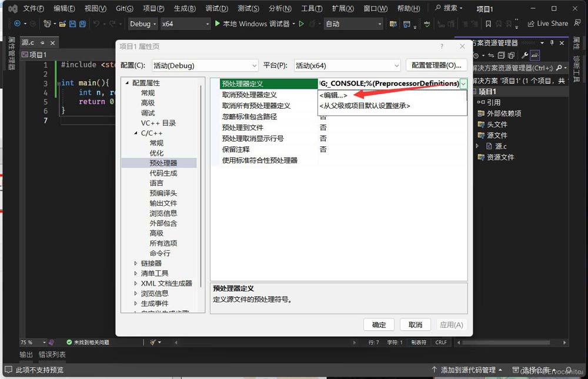Screen dimensions: 588x379
Task: Pin the Solution Explorer panel
Action: [x=552, y=43]
